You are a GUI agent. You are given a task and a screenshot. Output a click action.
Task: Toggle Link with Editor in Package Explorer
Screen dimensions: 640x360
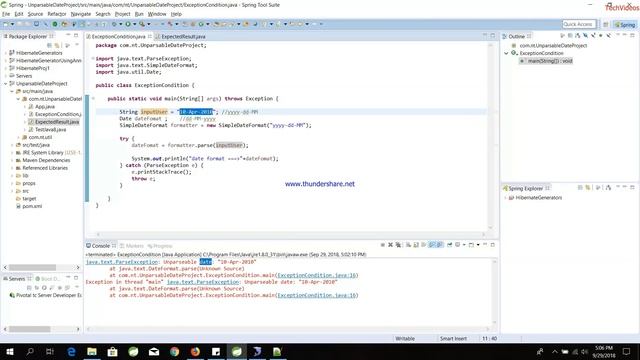coord(57,45)
